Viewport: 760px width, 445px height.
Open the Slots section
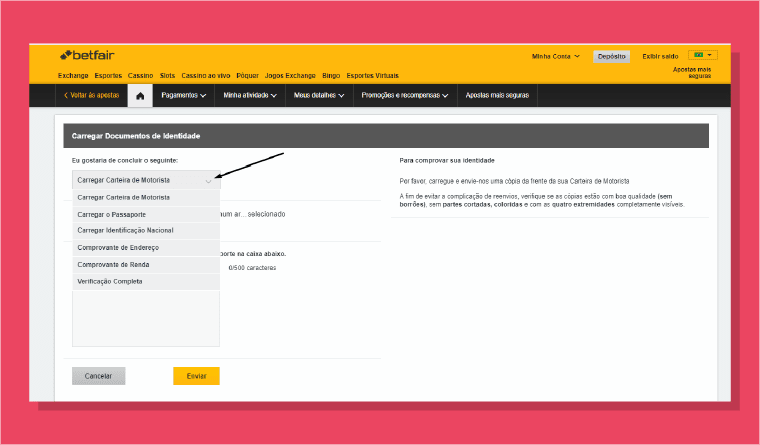167,76
